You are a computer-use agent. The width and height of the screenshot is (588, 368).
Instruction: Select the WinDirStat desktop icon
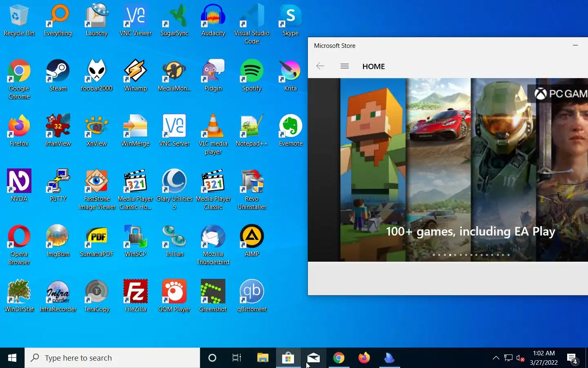[x=19, y=297]
